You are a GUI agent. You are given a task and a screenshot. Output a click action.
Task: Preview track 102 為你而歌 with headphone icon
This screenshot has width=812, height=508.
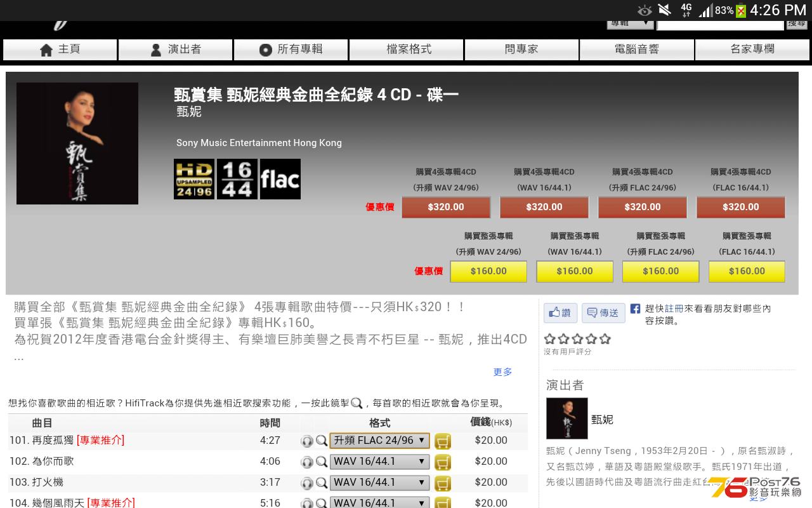(307, 462)
